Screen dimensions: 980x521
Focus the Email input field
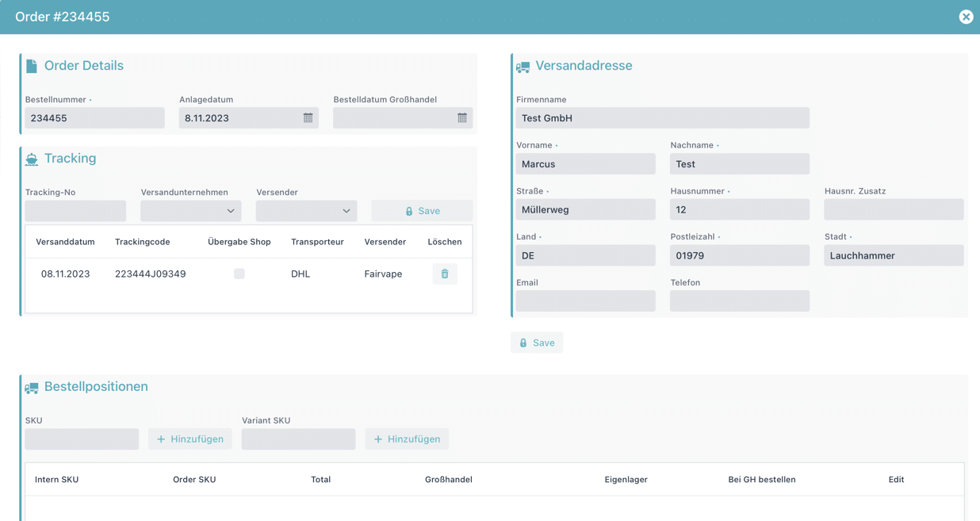(x=585, y=301)
